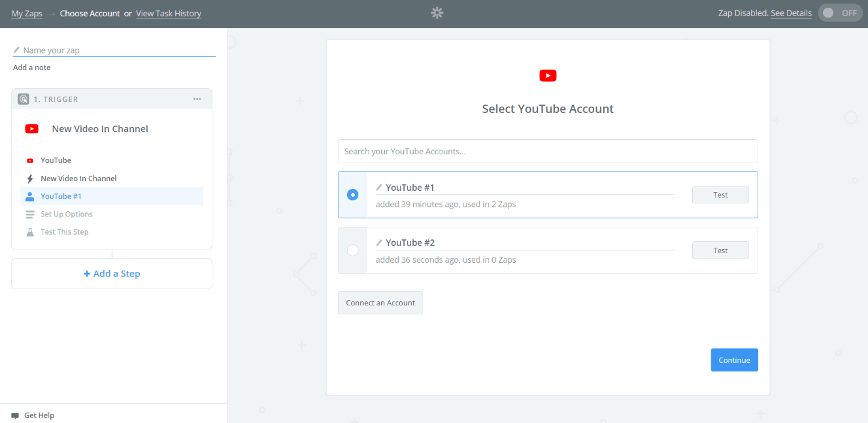This screenshot has width=868, height=423.
Task: Open the trigger step ellipsis options menu
Action: [x=197, y=98]
